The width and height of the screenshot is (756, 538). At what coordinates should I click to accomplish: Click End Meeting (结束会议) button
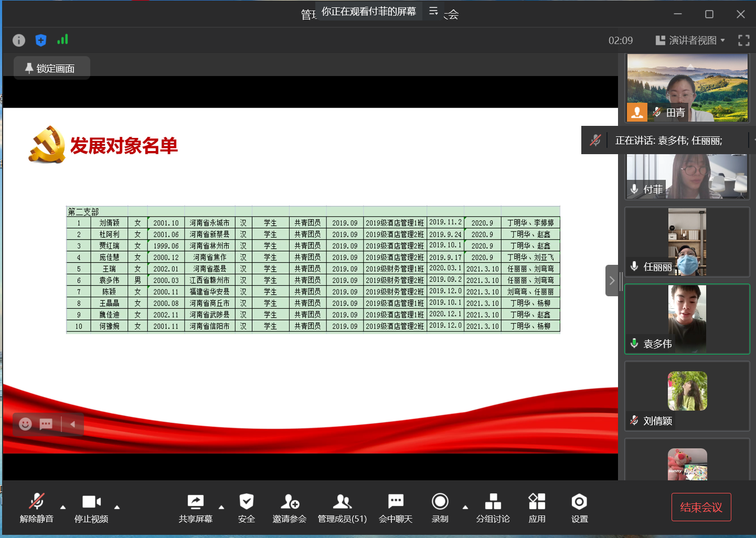click(x=701, y=507)
